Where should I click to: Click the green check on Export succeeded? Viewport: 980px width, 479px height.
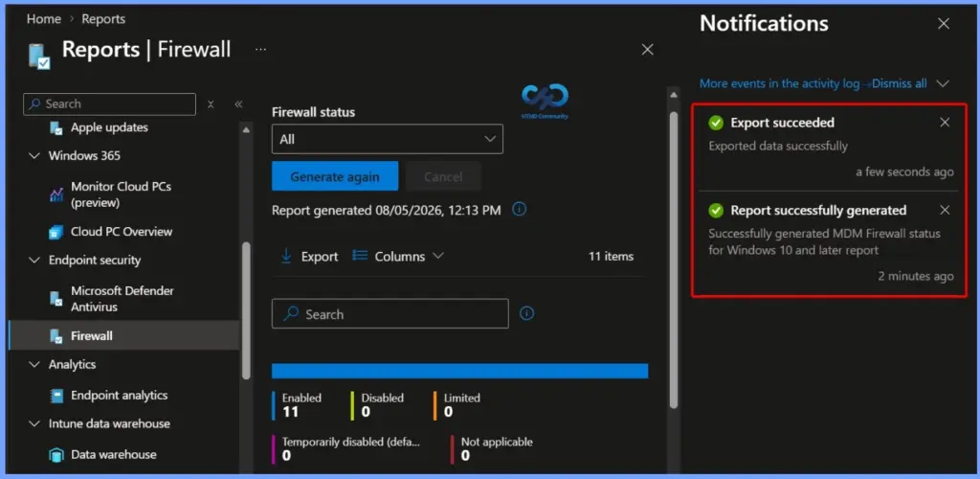716,124
